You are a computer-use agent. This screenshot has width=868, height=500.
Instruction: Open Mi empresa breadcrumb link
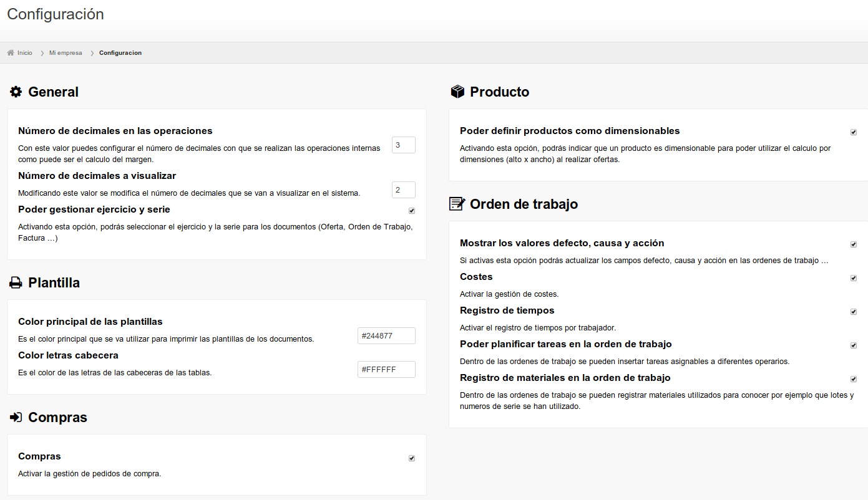(66, 53)
